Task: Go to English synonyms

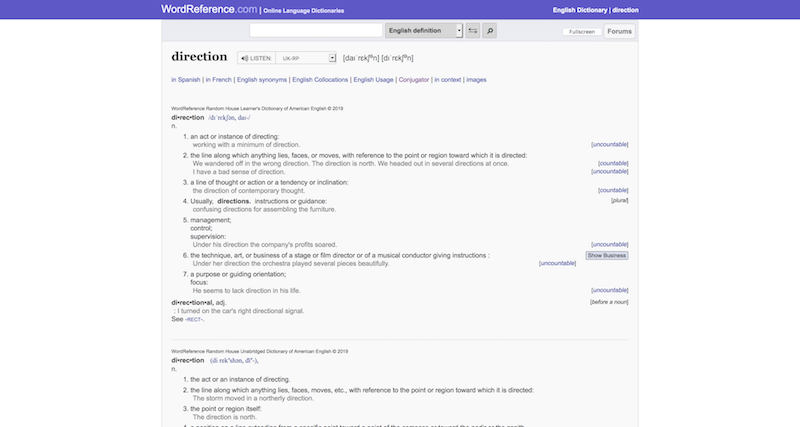Action: (261, 79)
